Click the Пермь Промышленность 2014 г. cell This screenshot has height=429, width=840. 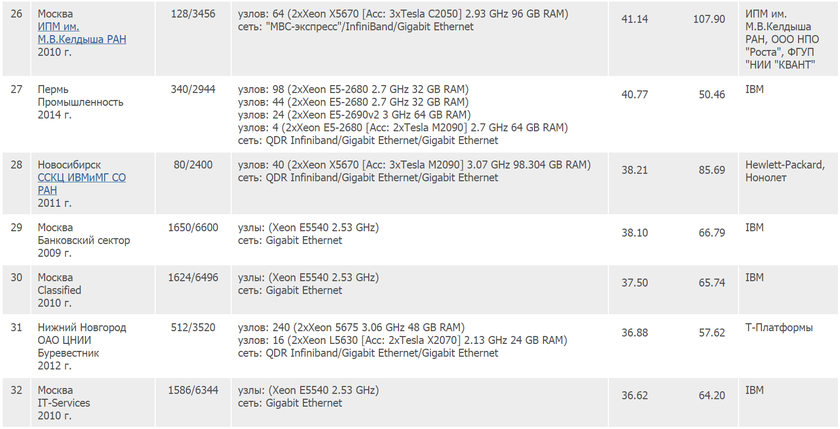(x=80, y=102)
